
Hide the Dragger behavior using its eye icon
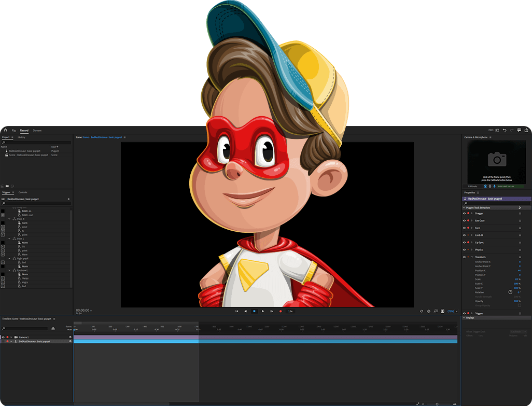click(465, 213)
